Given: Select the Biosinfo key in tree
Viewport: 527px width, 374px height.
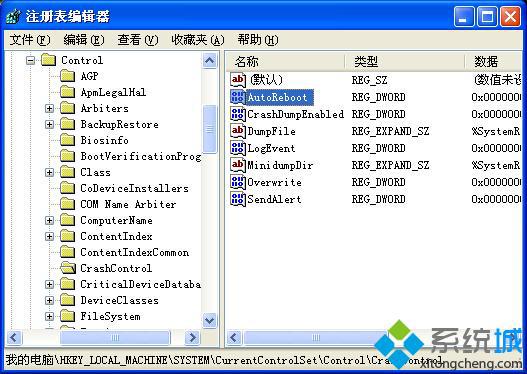Looking at the screenshot, I should point(105,140).
